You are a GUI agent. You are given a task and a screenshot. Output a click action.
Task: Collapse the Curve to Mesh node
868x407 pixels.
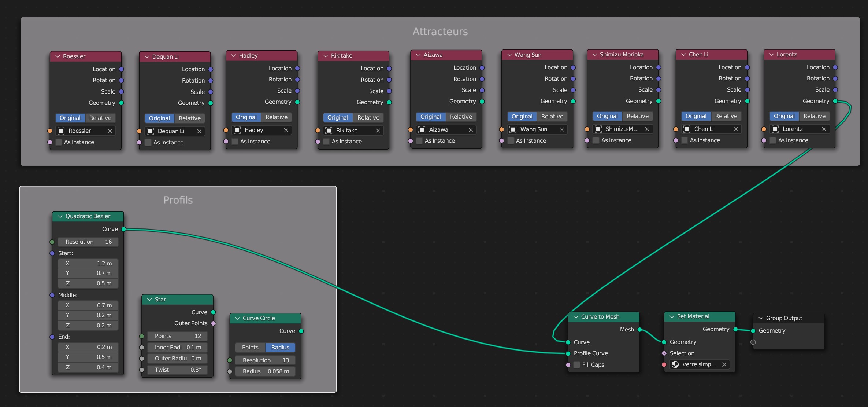[x=576, y=317]
